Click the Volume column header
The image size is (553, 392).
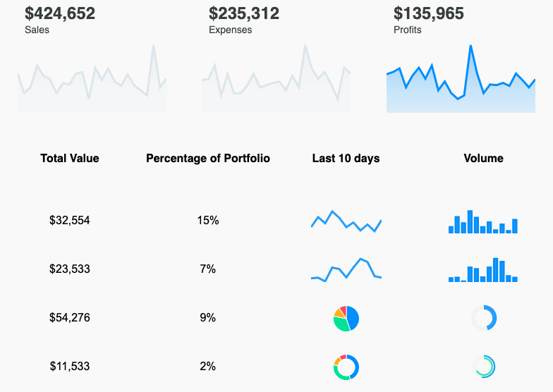483,159
